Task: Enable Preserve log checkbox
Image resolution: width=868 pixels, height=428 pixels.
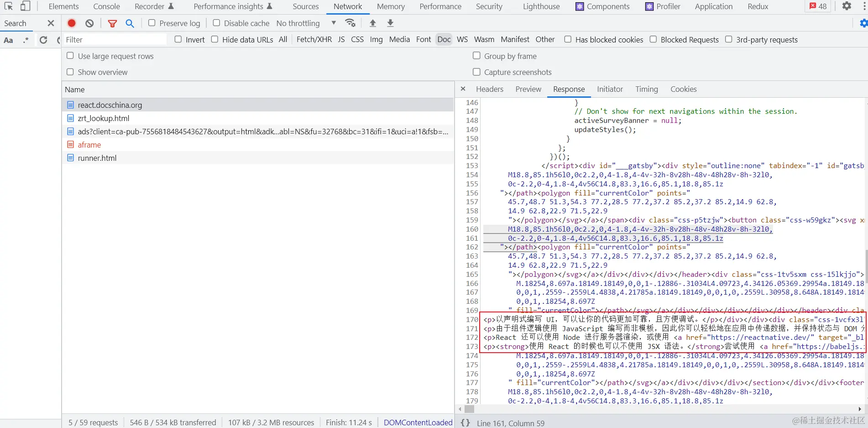Action: [152, 23]
